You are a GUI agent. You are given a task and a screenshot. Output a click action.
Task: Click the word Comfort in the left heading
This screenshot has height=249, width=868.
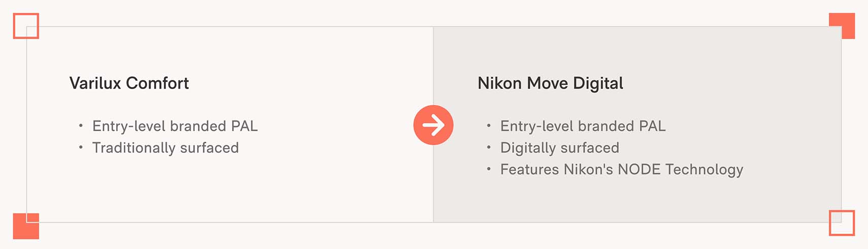(158, 83)
